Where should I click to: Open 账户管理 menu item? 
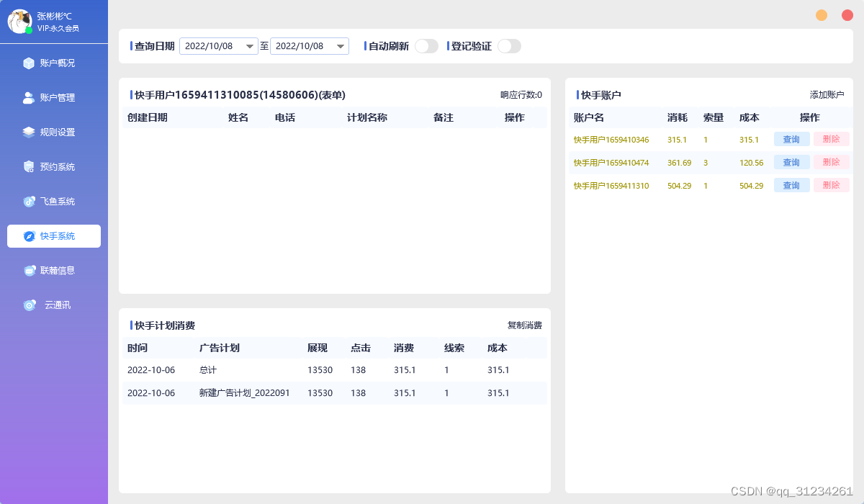coord(54,98)
